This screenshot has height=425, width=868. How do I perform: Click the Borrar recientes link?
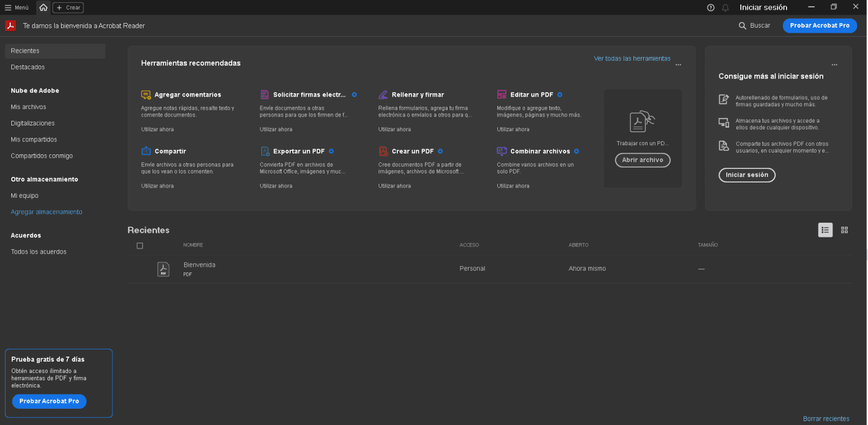tap(826, 419)
